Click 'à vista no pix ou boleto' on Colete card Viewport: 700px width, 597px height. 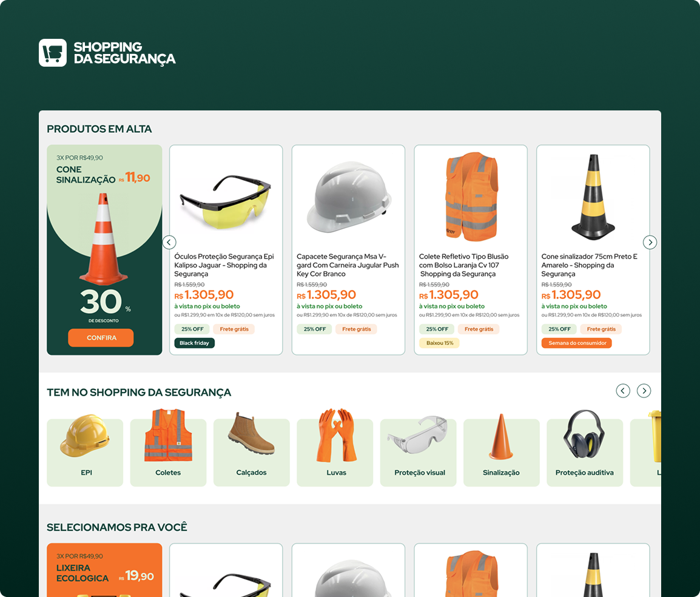(452, 306)
